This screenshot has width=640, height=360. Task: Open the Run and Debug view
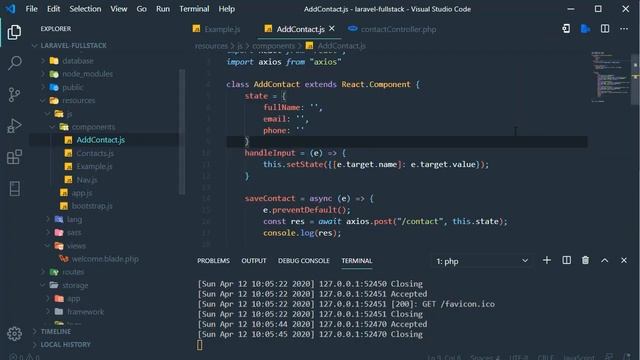coord(14,126)
